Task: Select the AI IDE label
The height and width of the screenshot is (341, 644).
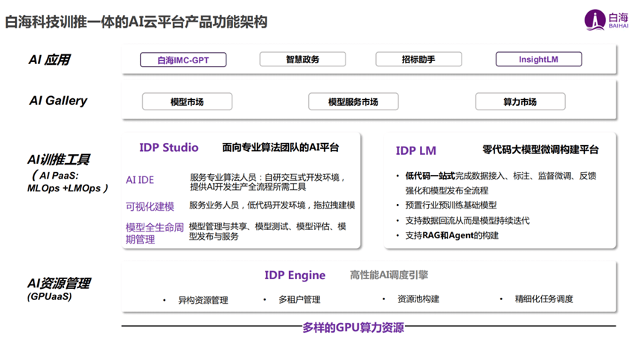Action: (x=140, y=180)
